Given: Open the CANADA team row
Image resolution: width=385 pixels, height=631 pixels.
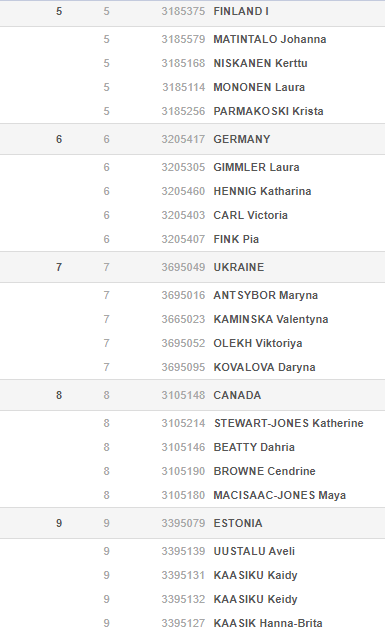Looking at the screenshot, I should pos(192,395).
